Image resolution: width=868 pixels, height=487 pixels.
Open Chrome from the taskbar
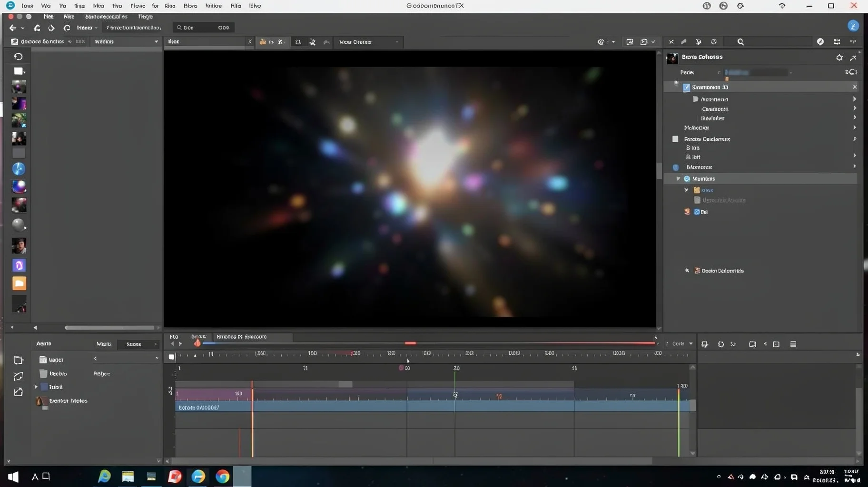pyautogui.click(x=222, y=476)
